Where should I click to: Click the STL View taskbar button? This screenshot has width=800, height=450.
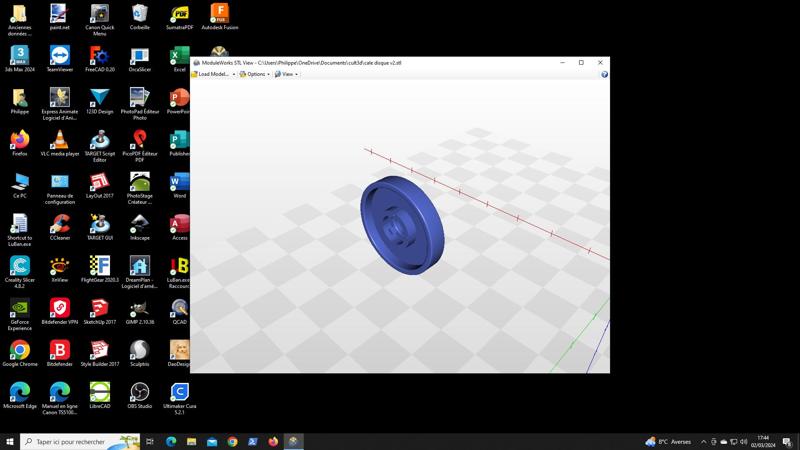[293, 441]
